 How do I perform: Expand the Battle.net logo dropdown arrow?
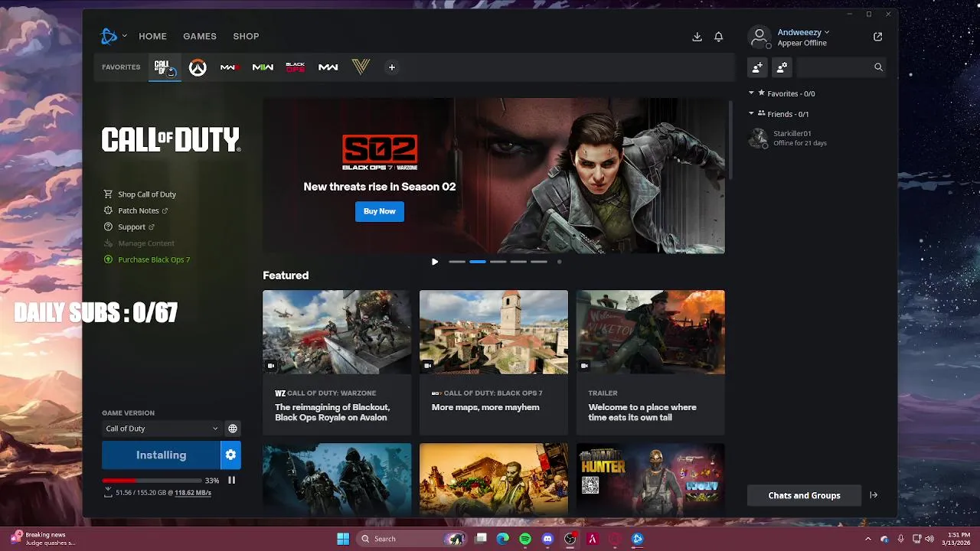(x=124, y=36)
